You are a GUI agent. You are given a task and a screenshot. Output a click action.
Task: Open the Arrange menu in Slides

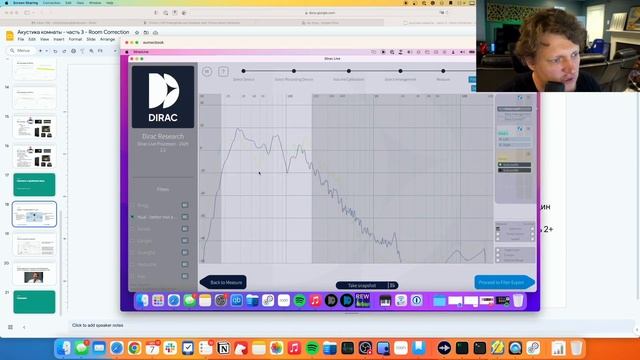coord(107,40)
